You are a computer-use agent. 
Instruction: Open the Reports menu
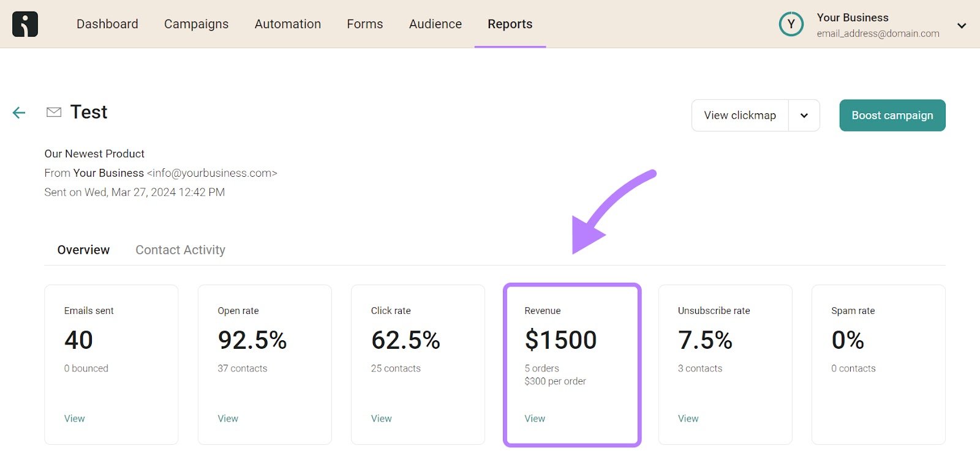click(x=510, y=24)
